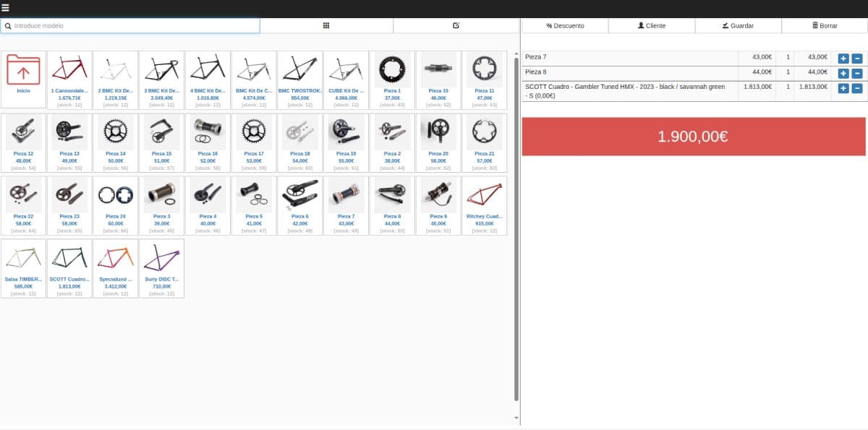Screen dimensions: 868x430
Task: Add Ritchey Cuadro frame to cart
Action: pyautogui.click(x=485, y=205)
